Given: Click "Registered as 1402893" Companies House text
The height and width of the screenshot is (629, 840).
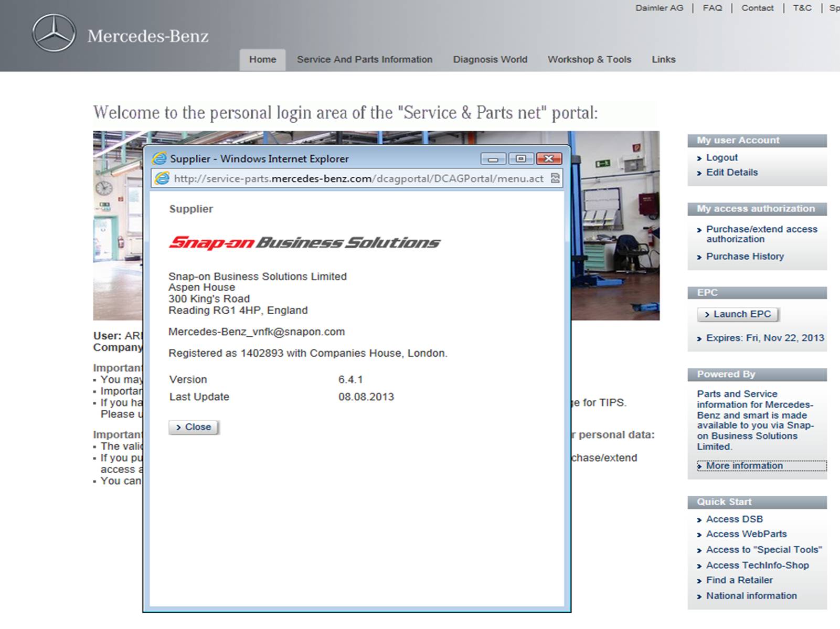Looking at the screenshot, I should (308, 353).
